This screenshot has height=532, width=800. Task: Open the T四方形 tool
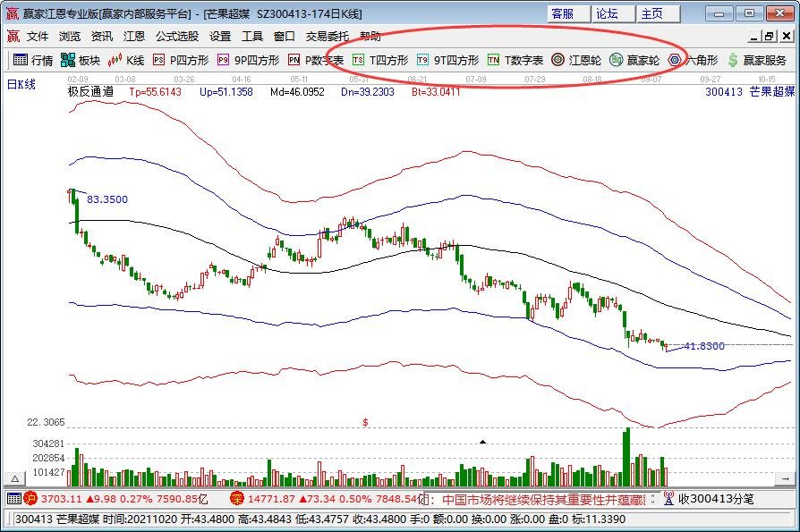pos(380,60)
